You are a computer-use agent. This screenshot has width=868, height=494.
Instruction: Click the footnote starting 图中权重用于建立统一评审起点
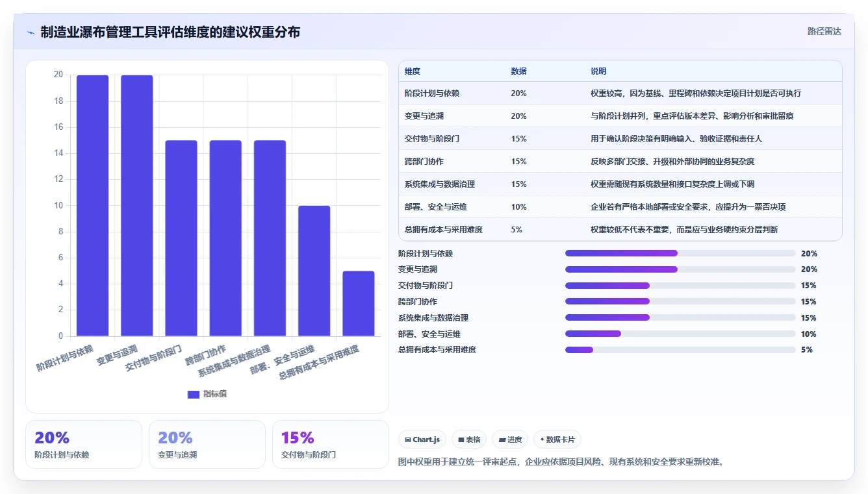[561, 462]
